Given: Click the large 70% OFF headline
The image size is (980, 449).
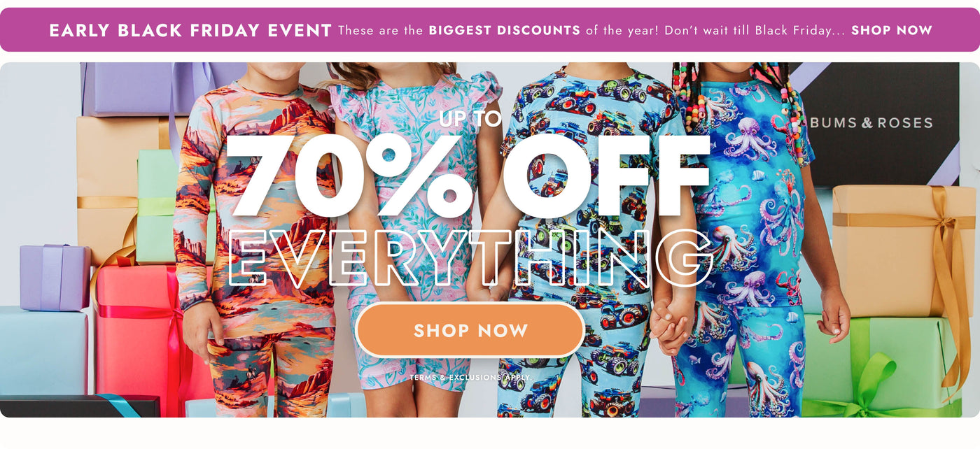Looking at the screenshot, I should tap(470, 175).
